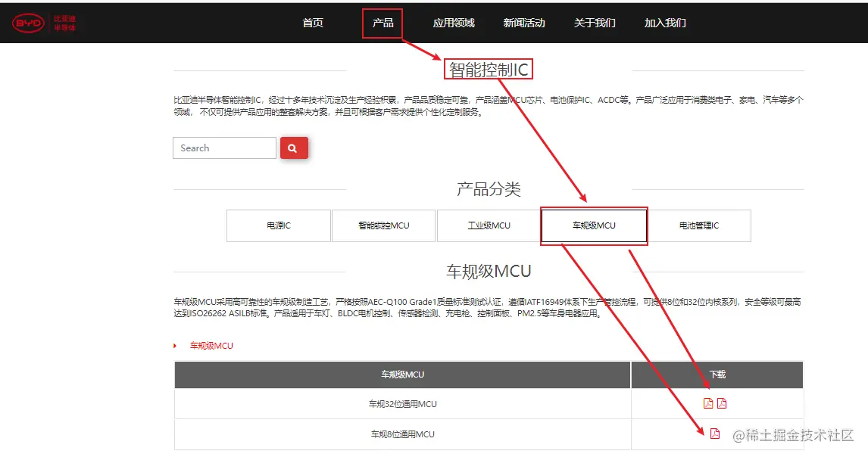868x457 pixels.
Task: Click the 车规8位通用MCU table cell
Action: (x=402, y=434)
